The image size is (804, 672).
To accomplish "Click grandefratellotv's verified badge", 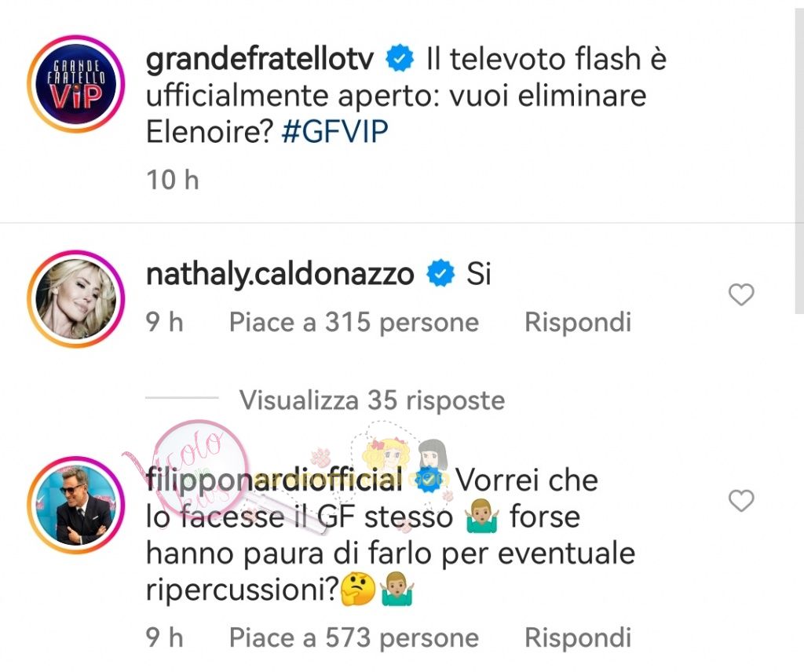I will 400,58.
